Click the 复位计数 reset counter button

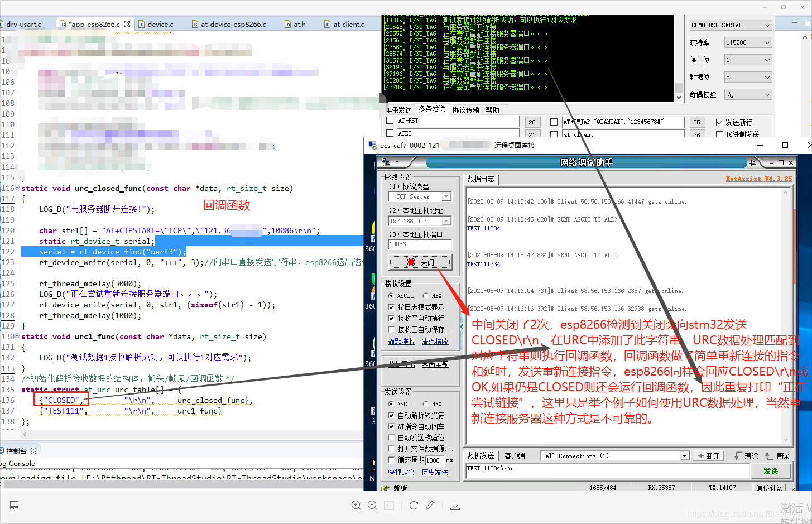point(770,488)
